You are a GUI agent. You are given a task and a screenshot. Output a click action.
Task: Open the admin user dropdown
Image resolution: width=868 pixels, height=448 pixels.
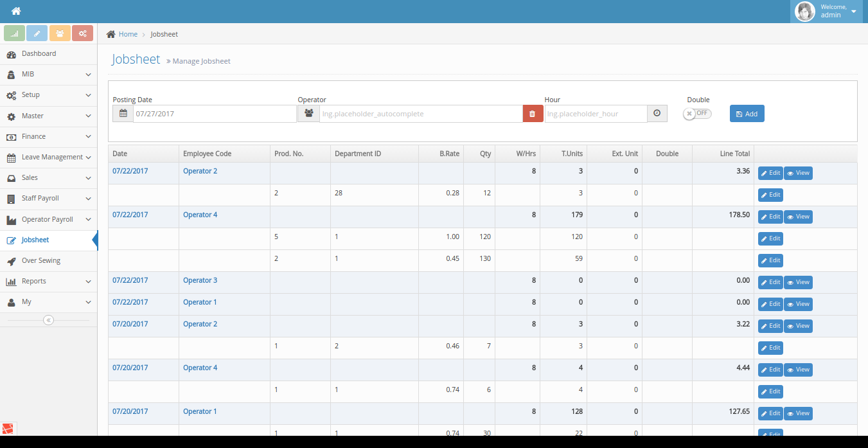coord(829,12)
